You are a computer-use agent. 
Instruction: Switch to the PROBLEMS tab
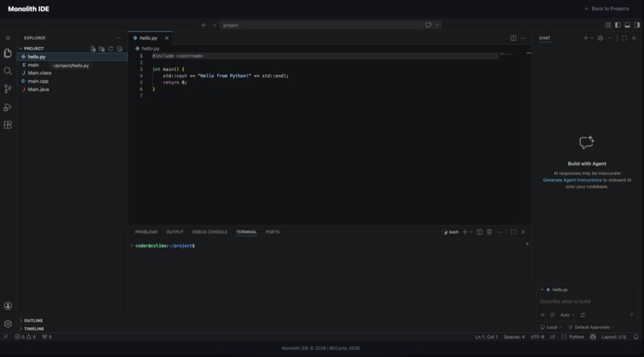pyautogui.click(x=146, y=232)
